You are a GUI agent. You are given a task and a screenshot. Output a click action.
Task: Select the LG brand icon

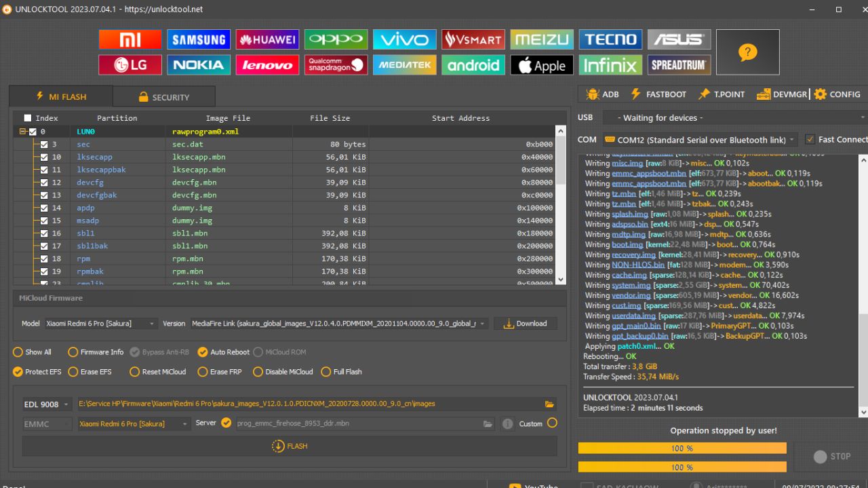pos(130,65)
